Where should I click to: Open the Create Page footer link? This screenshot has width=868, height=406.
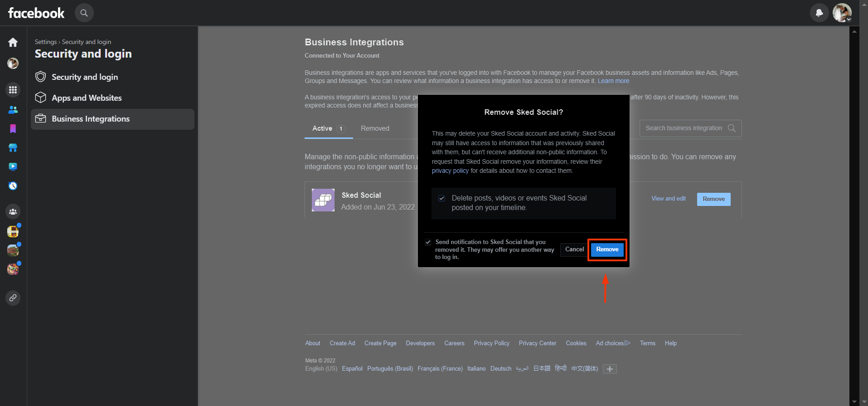click(x=380, y=343)
